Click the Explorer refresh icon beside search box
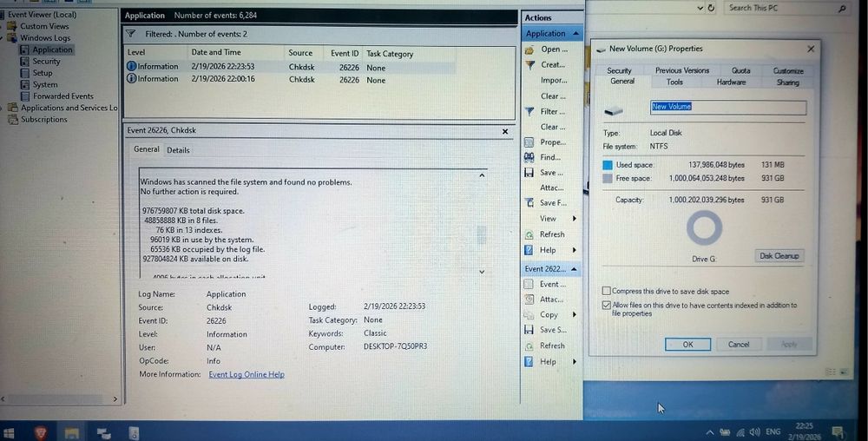This screenshot has height=441, width=868. pyautogui.click(x=712, y=8)
